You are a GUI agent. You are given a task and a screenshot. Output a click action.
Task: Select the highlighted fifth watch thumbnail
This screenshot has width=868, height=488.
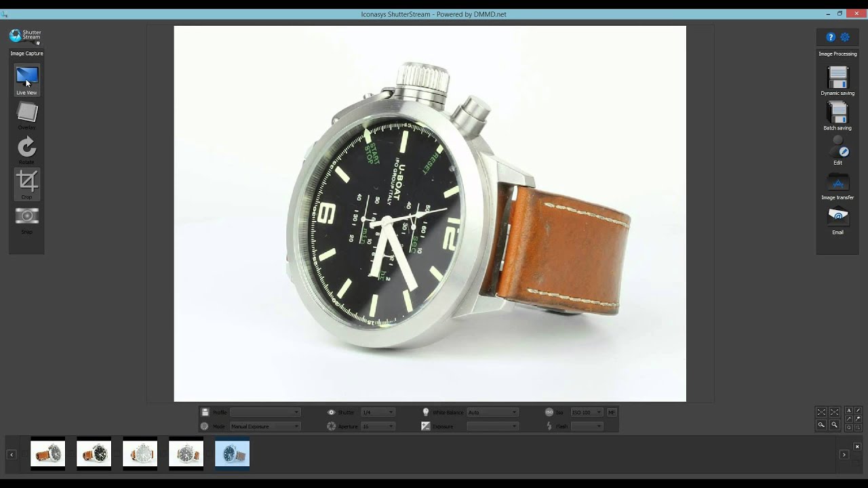232,453
